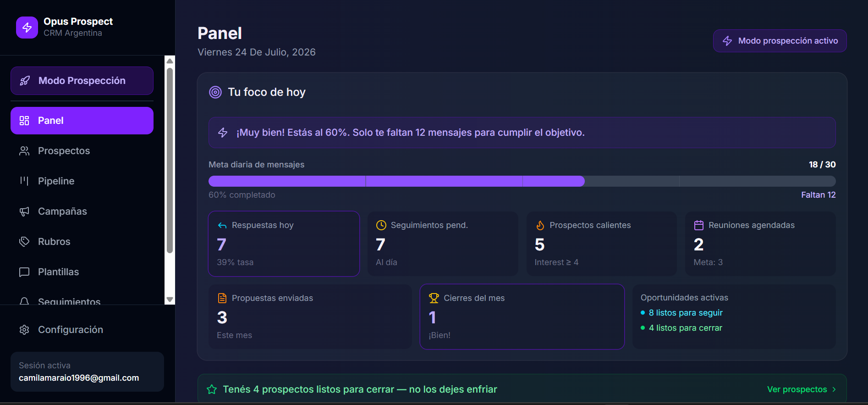868x405 pixels.
Task: Follow the Ver prospectos link
Action: click(x=797, y=389)
